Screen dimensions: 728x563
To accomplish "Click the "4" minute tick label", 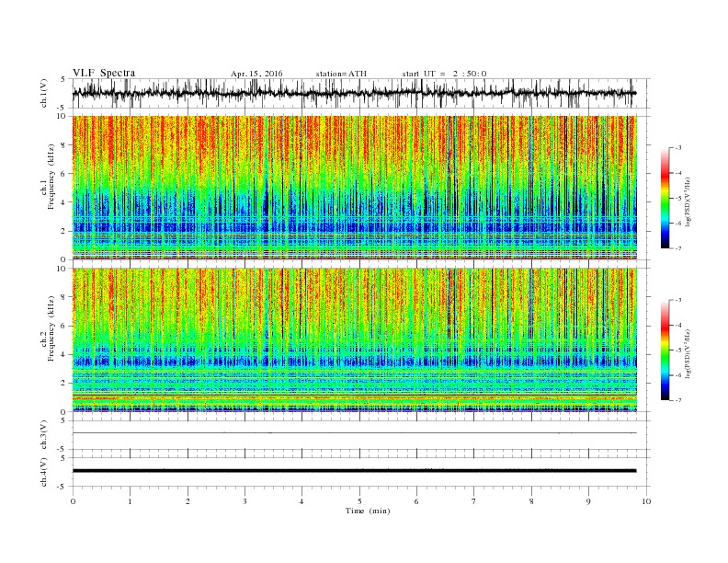I will 301,501.
